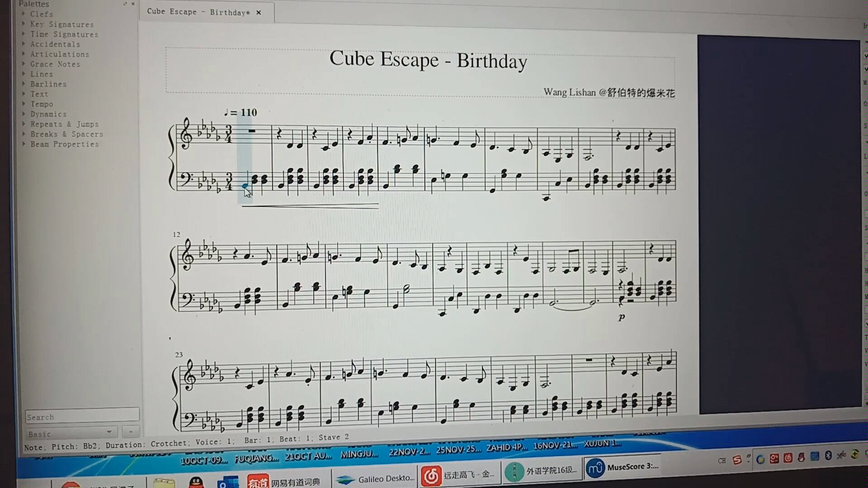Expand the Repeats & Jumps palette
868x488 pixels.
[24, 124]
